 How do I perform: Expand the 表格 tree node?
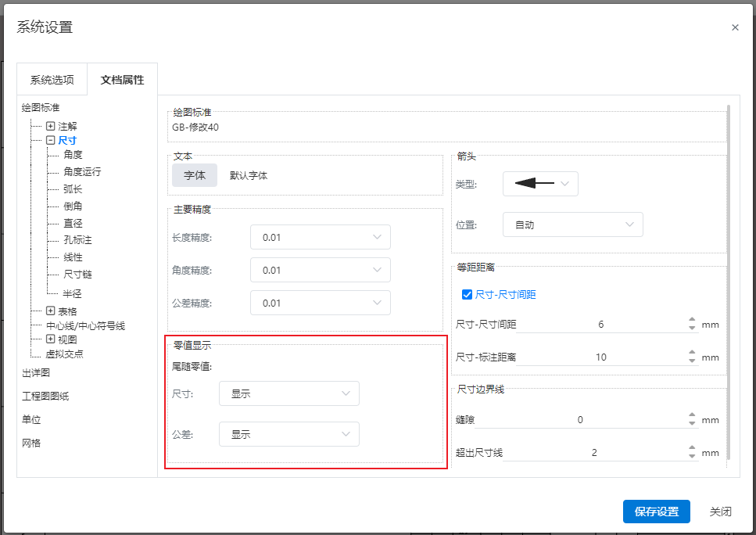pos(51,311)
